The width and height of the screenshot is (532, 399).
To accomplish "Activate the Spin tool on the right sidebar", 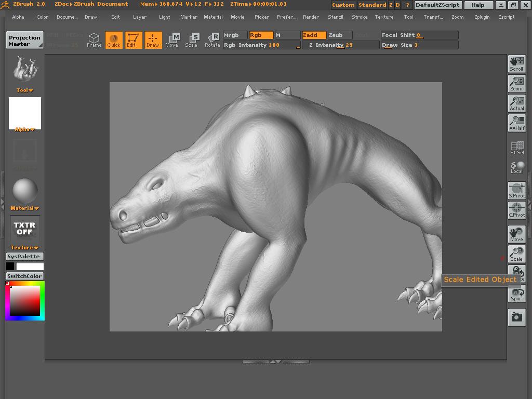I will point(516,294).
